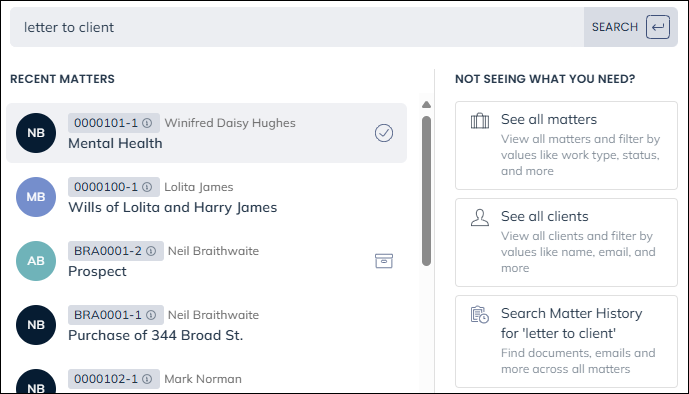The width and height of the screenshot is (689, 394).
Task: Open the See all matters card
Action: [566, 145]
